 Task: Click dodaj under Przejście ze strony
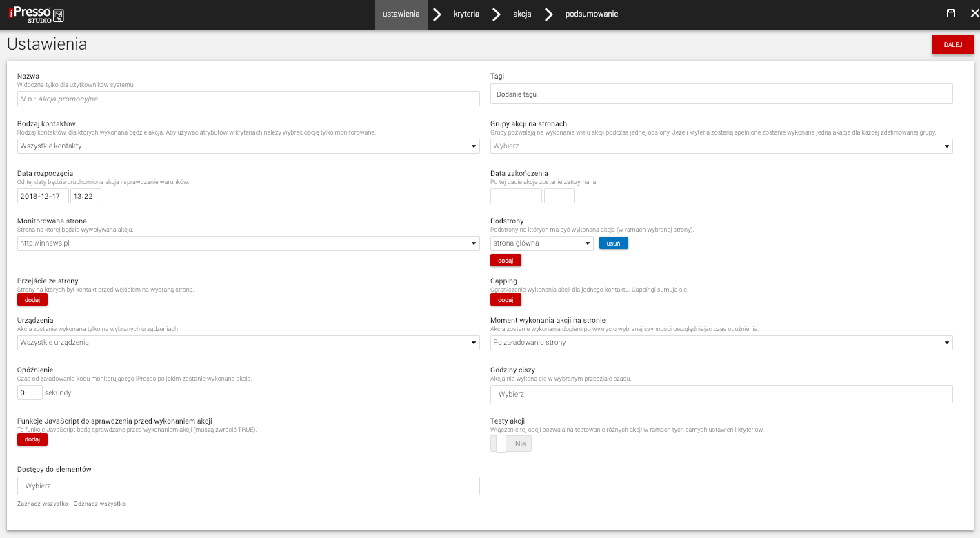(32, 300)
